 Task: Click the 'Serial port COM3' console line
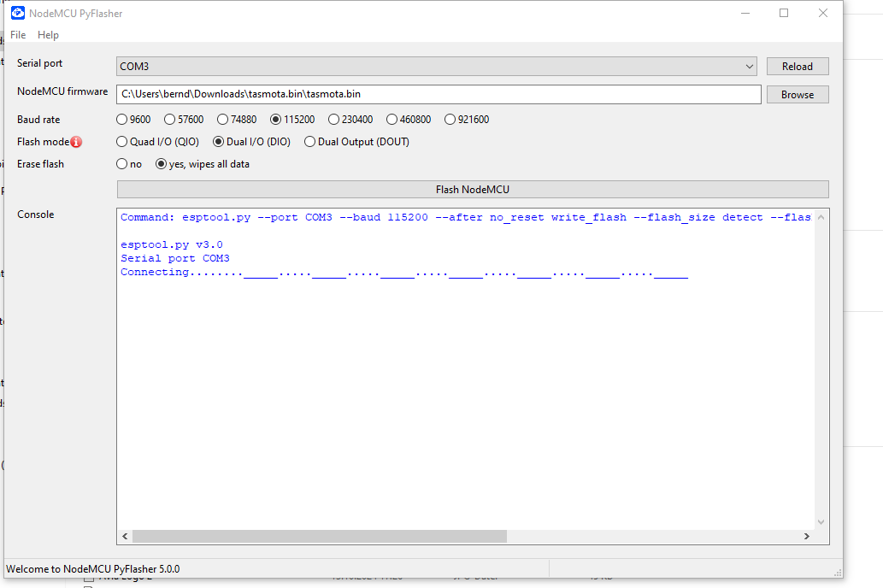tap(175, 258)
